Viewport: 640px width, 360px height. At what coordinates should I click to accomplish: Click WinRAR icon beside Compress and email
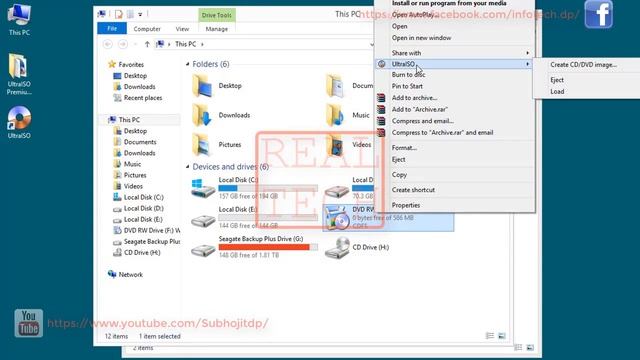tap(381, 121)
